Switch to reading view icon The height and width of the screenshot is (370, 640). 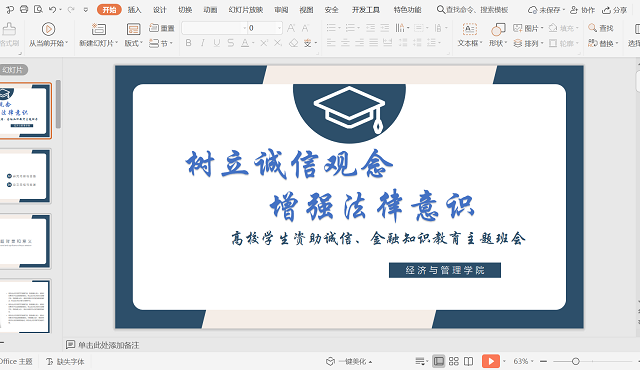pyautogui.click(x=469, y=361)
